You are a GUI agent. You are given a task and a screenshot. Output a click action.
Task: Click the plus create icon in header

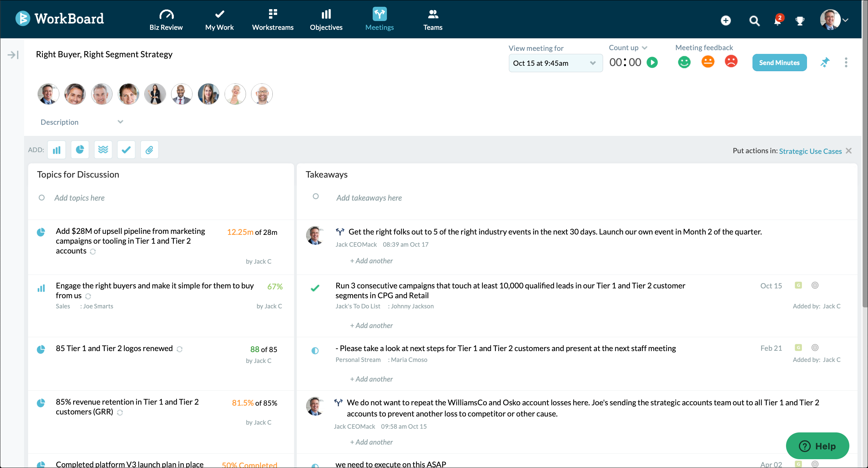click(726, 21)
